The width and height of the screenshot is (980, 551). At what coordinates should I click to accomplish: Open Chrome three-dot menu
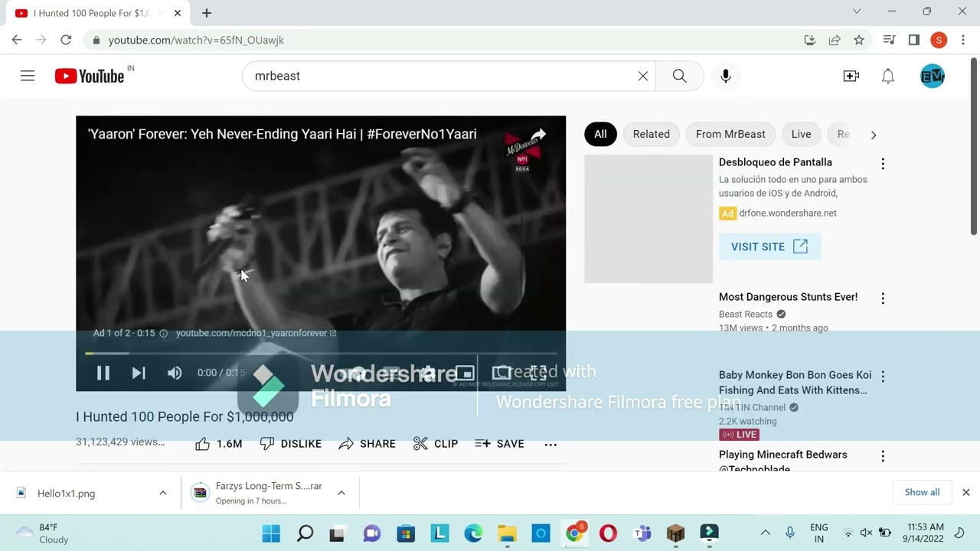[x=964, y=40]
